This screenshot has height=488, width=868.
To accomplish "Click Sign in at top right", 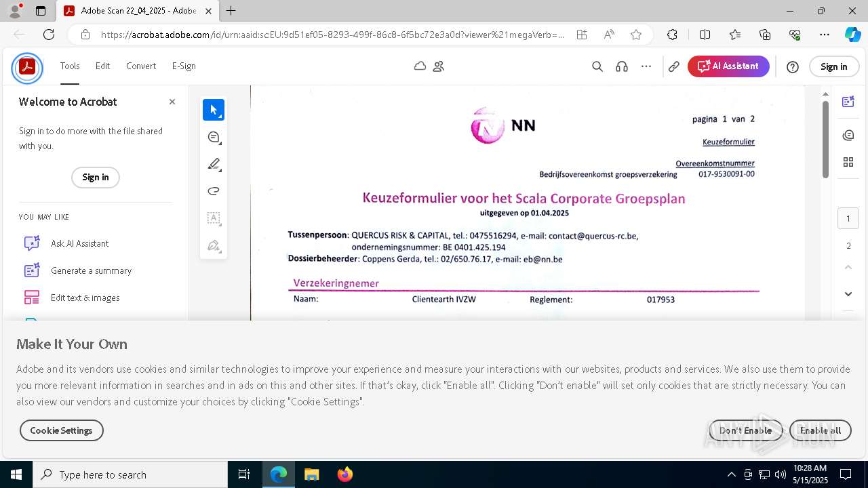I will (x=833, y=66).
